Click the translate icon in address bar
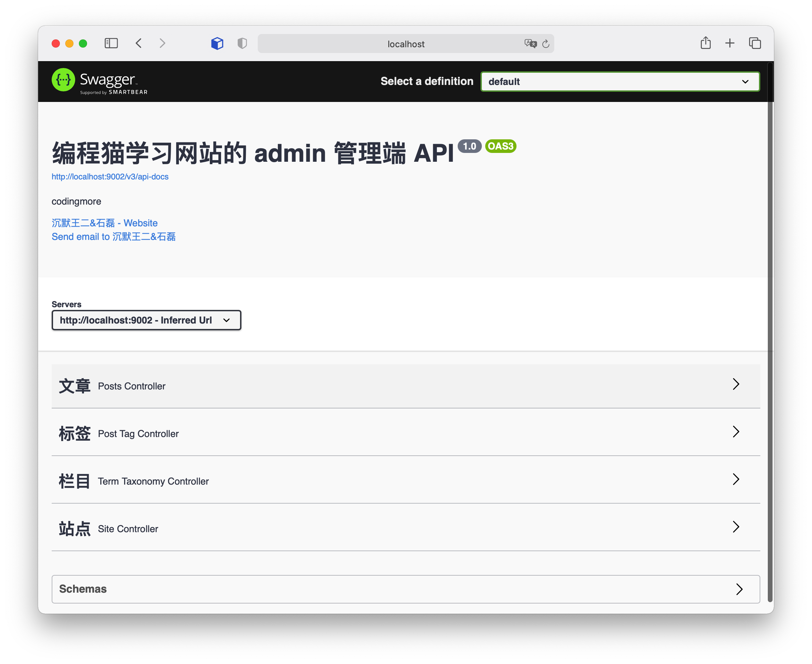 [x=530, y=43]
